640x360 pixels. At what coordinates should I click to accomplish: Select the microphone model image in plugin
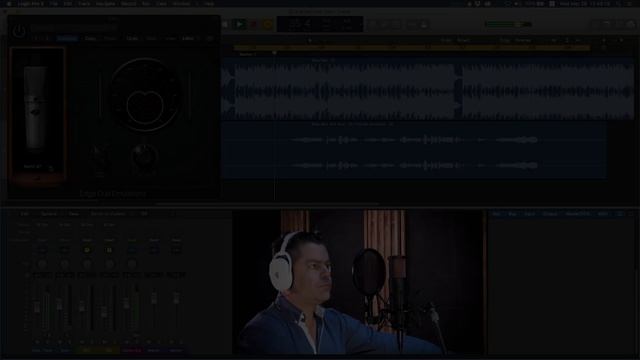(37, 109)
